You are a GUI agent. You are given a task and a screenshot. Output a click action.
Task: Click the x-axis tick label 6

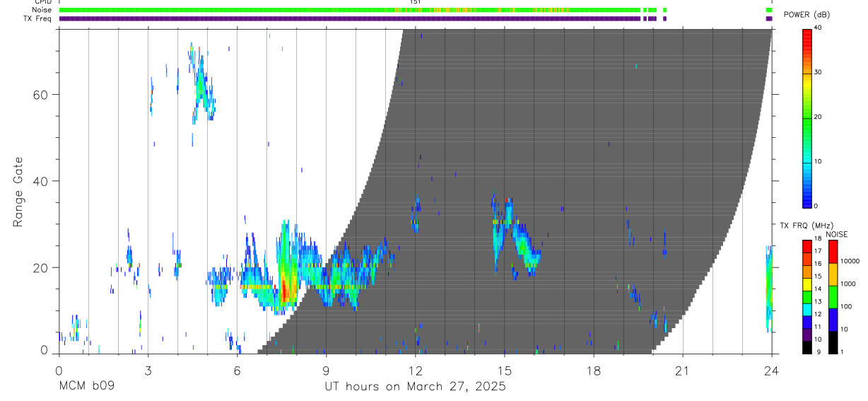coord(237,371)
